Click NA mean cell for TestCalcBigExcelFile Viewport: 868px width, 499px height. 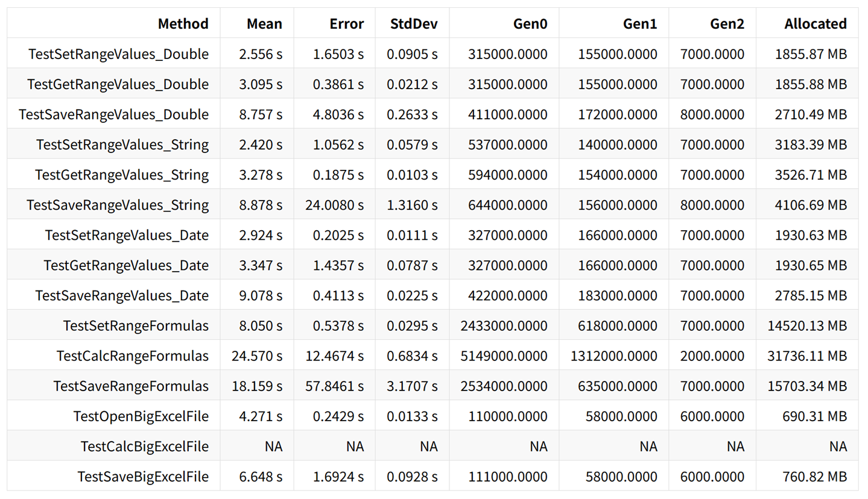(x=273, y=446)
